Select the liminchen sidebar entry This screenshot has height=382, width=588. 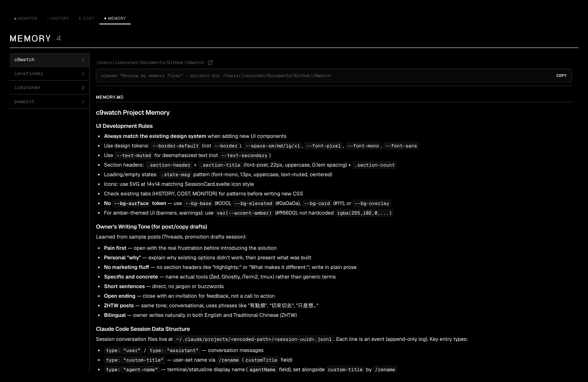tap(27, 88)
